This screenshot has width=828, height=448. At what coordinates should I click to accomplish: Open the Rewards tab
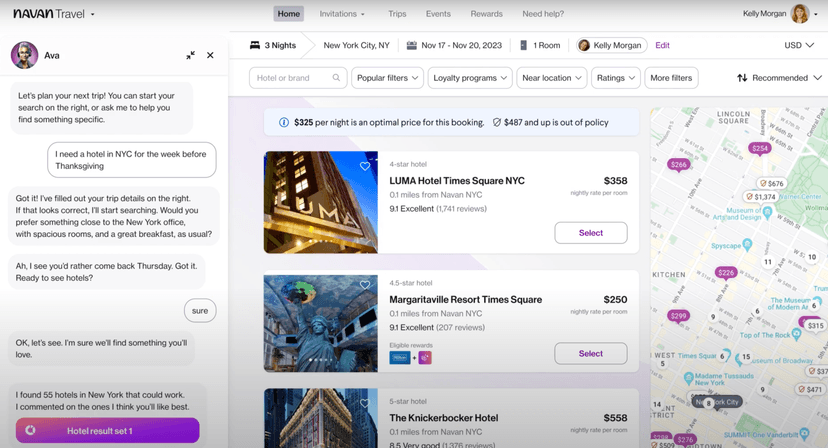point(486,14)
